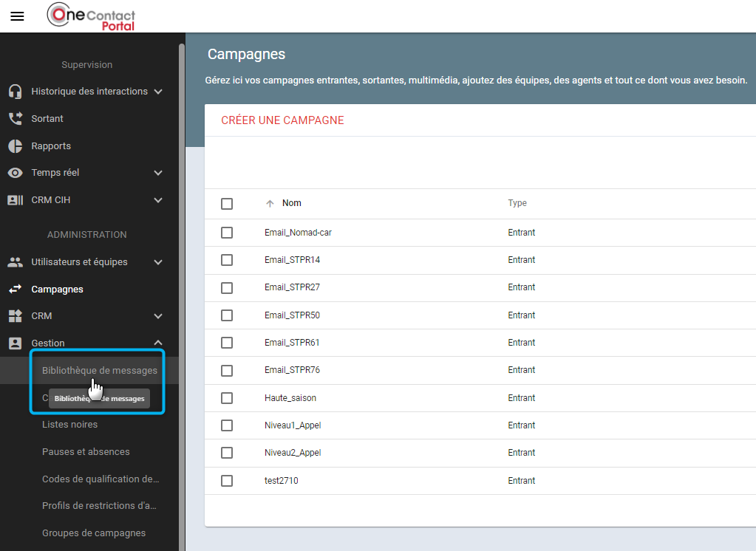The height and width of the screenshot is (551, 756).
Task: Click the sidebar vertical scrollbar
Action: pyautogui.click(x=182, y=297)
